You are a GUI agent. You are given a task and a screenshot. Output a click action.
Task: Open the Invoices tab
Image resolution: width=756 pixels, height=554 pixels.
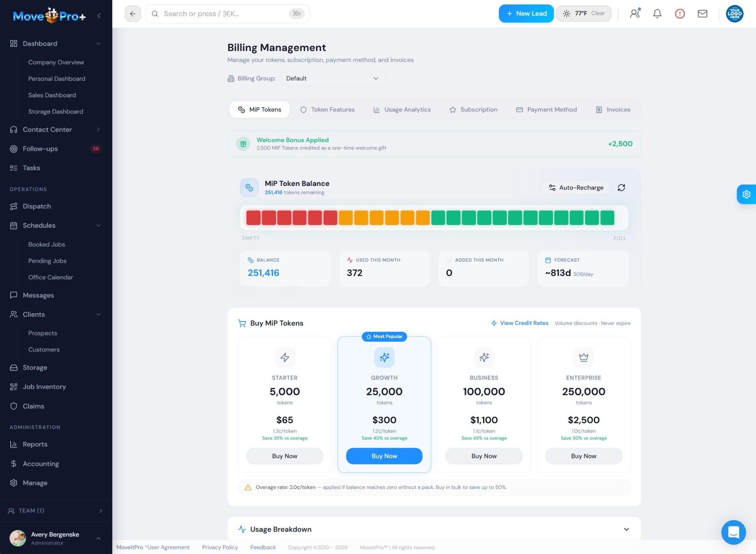(x=613, y=110)
